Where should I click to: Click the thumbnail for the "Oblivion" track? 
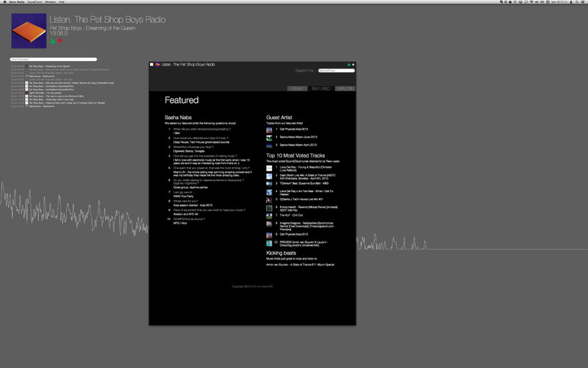(x=269, y=185)
